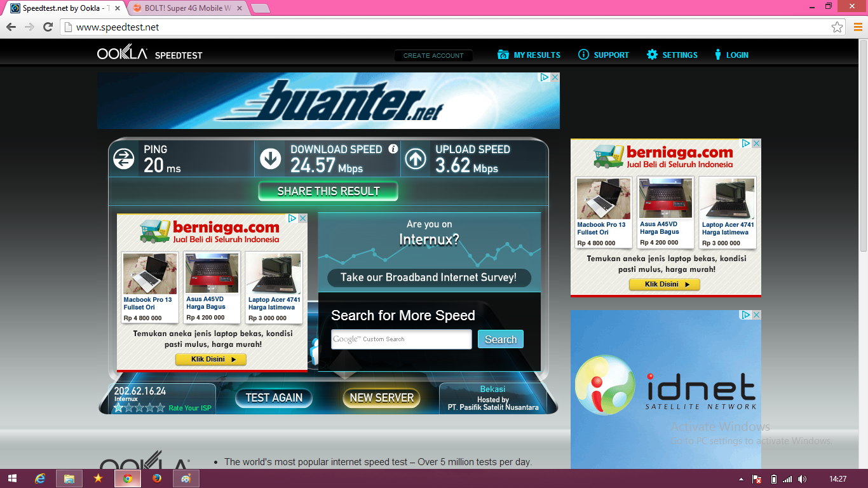Click the Rate Your ISP link

pyautogui.click(x=189, y=408)
